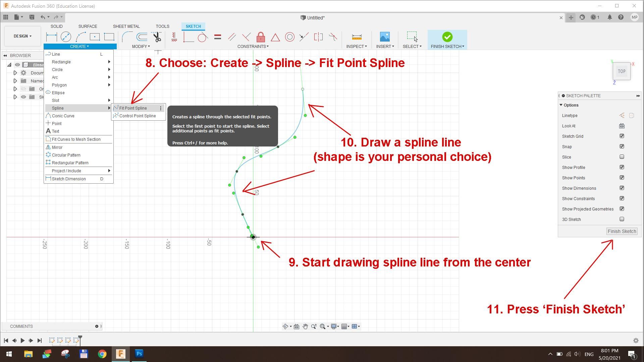The width and height of the screenshot is (644, 362).
Task: Select the Fillet tool icon
Action: (126, 37)
